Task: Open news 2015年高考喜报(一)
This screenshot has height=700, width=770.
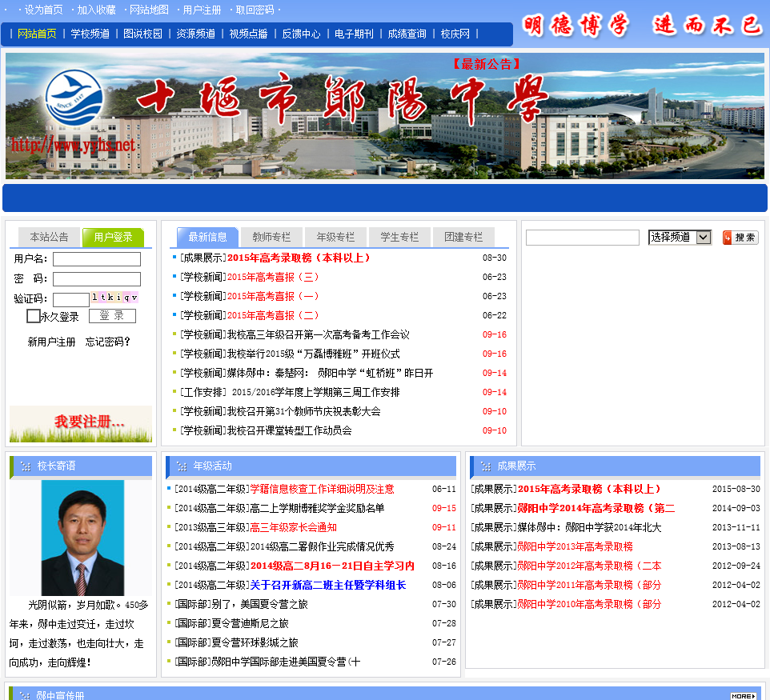Action: pyautogui.click(x=273, y=297)
